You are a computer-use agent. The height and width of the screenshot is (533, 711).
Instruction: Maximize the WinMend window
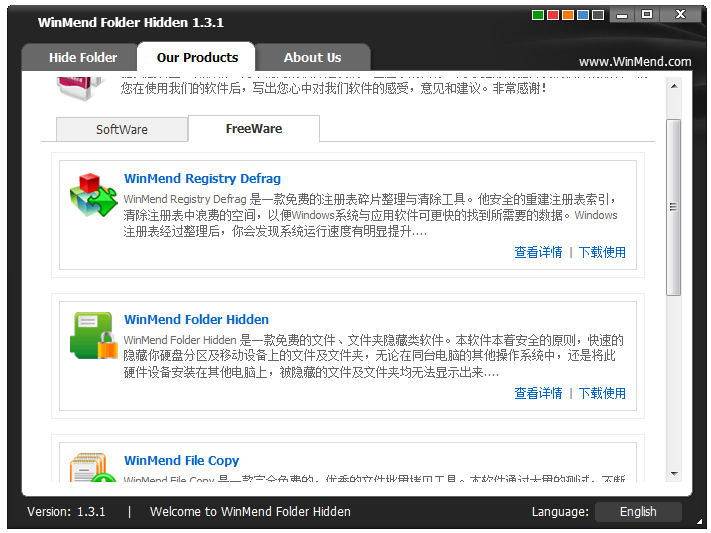(647, 15)
